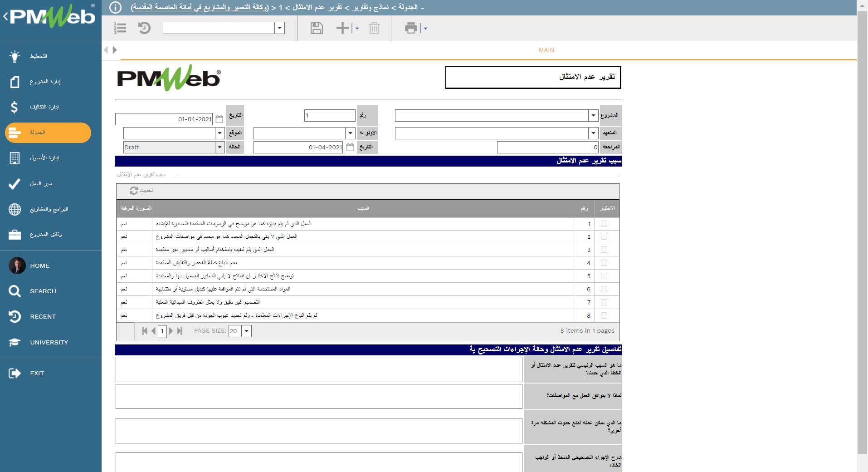This screenshot has height=472, width=868.
Task: Click the vertical page scrollbar
Action: tap(862, 231)
